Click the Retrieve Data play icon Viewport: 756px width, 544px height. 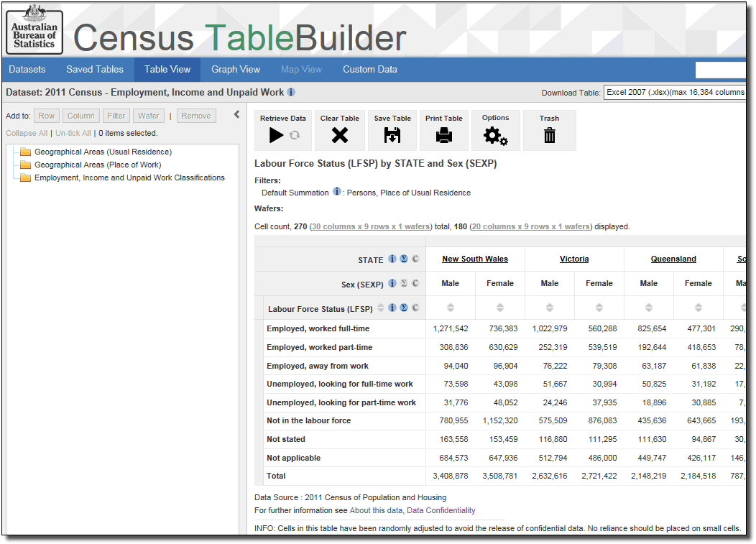tap(276, 135)
